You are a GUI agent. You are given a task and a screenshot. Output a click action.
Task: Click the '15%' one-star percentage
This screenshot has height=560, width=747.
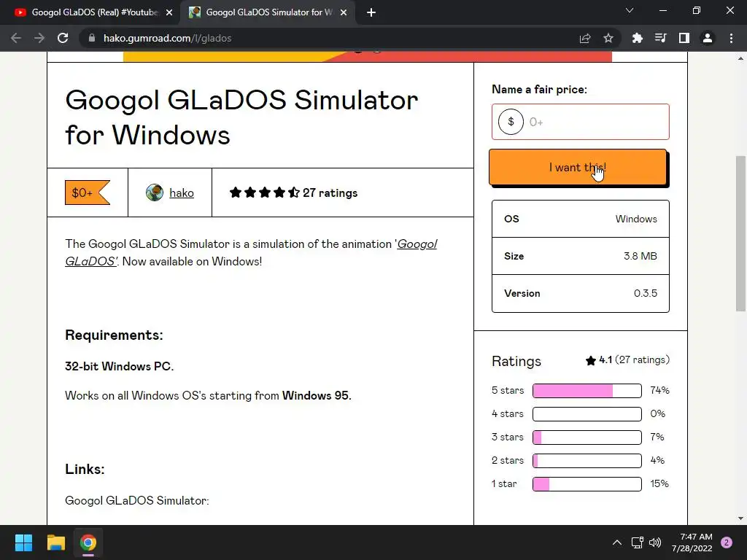point(659,484)
